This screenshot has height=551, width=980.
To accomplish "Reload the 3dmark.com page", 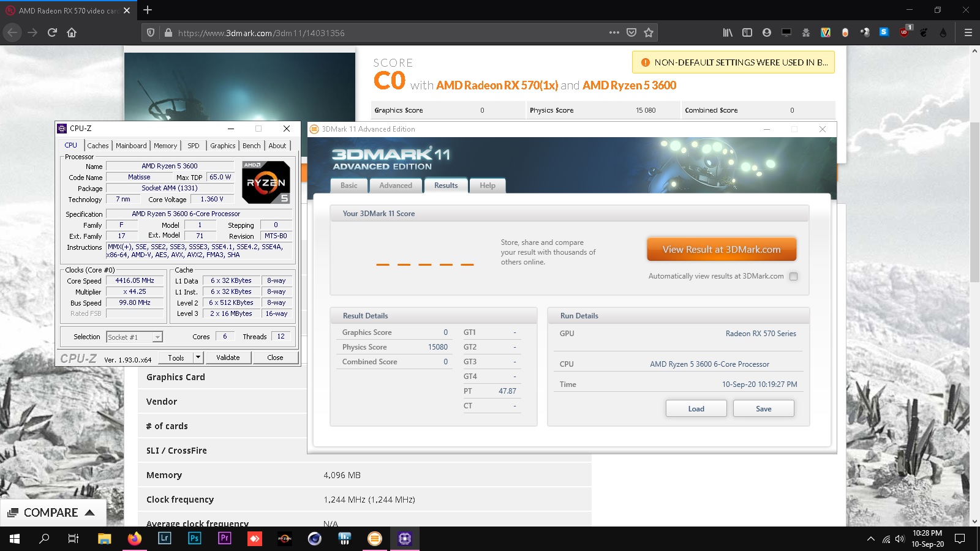I will pos(52,32).
